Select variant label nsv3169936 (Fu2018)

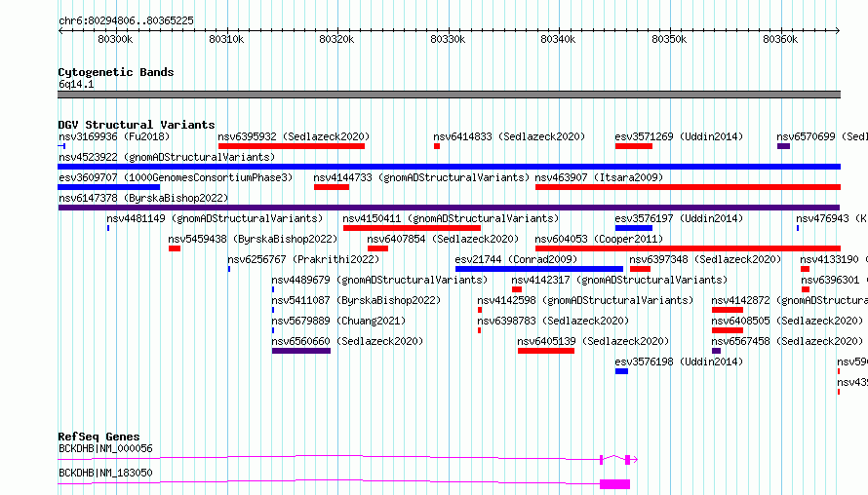[x=114, y=136]
